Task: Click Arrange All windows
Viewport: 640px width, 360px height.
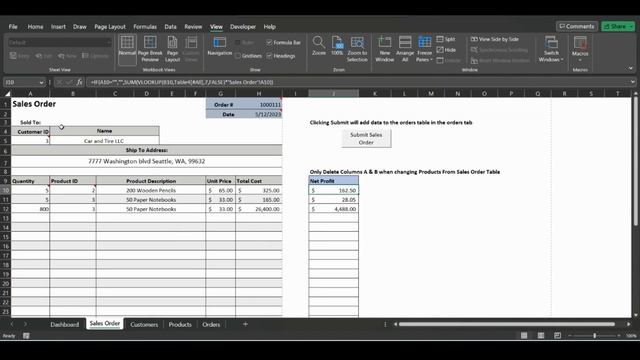Action: point(405,49)
